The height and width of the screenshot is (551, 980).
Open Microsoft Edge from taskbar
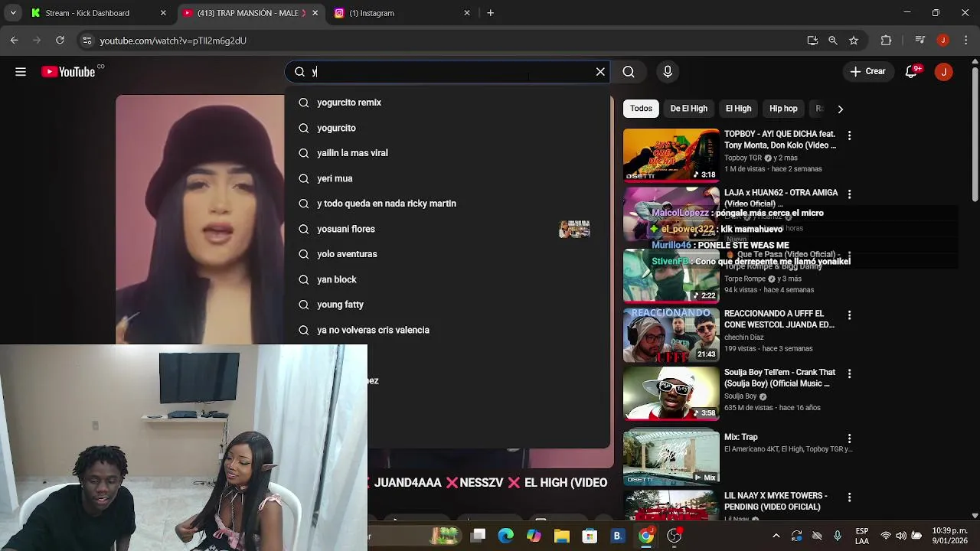click(x=506, y=536)
